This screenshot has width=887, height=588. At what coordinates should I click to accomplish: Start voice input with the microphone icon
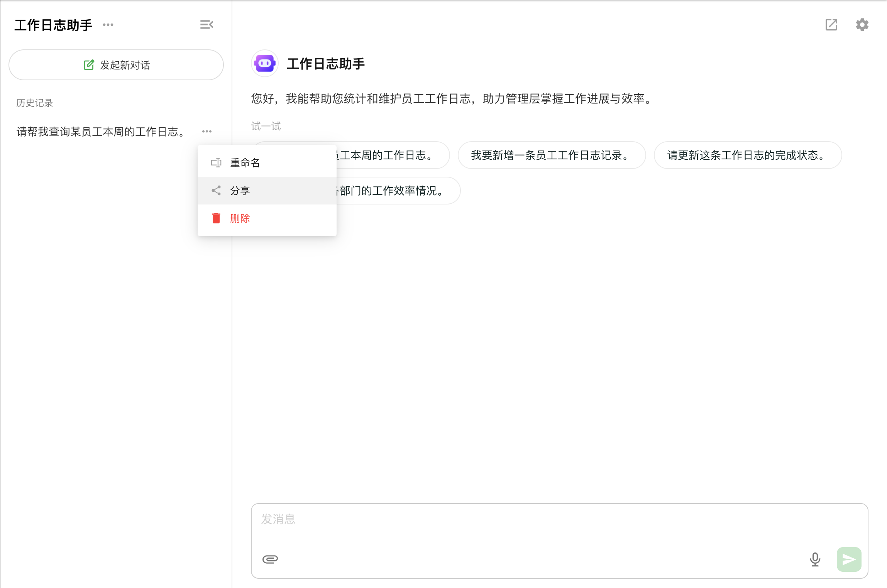coord(815,559)
